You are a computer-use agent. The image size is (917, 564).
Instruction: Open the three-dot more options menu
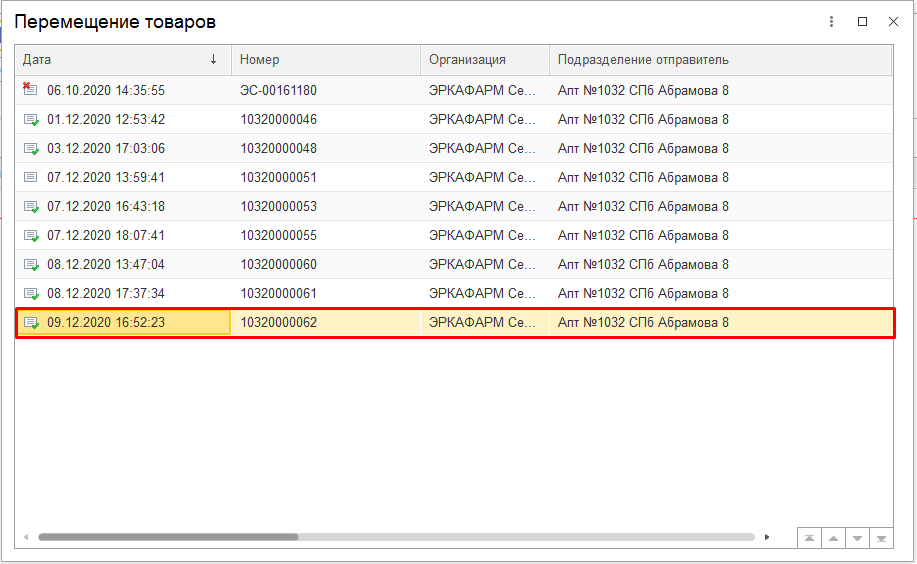pos(831,21)
